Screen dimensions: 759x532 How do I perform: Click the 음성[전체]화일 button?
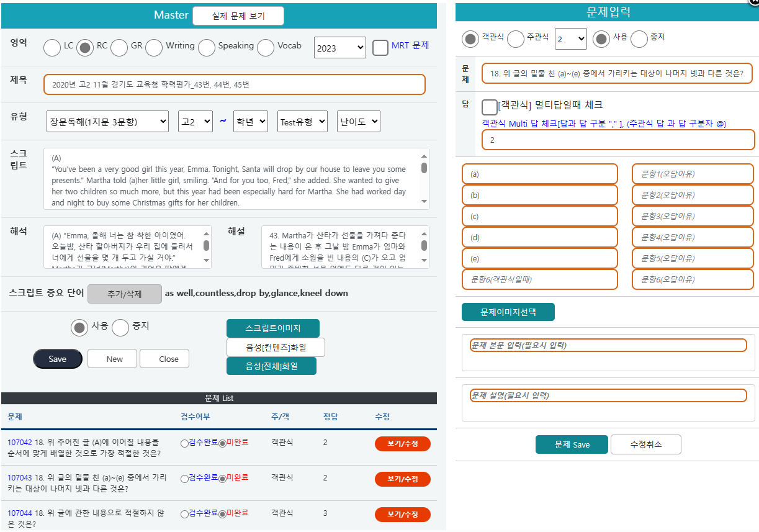coord(272,366)
